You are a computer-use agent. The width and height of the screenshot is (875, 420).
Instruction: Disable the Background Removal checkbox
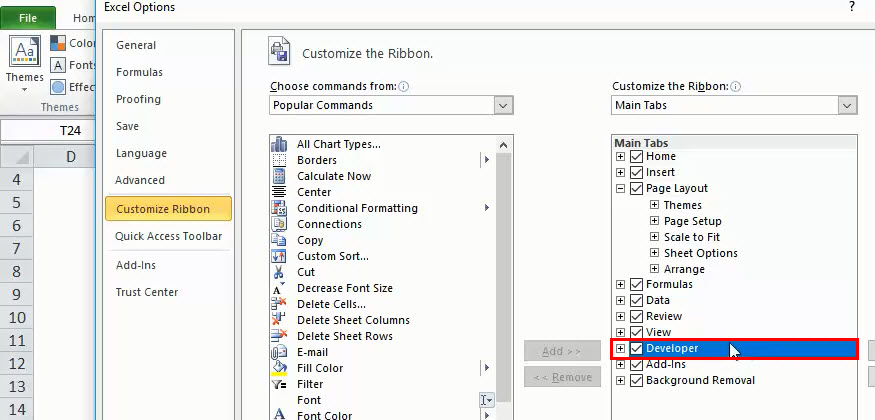click(637, 380)
